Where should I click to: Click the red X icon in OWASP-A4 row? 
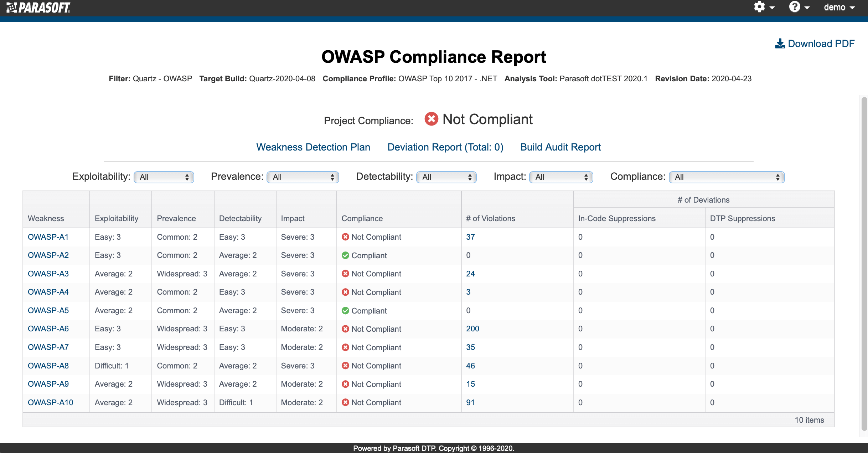click(x=345, y=292)
